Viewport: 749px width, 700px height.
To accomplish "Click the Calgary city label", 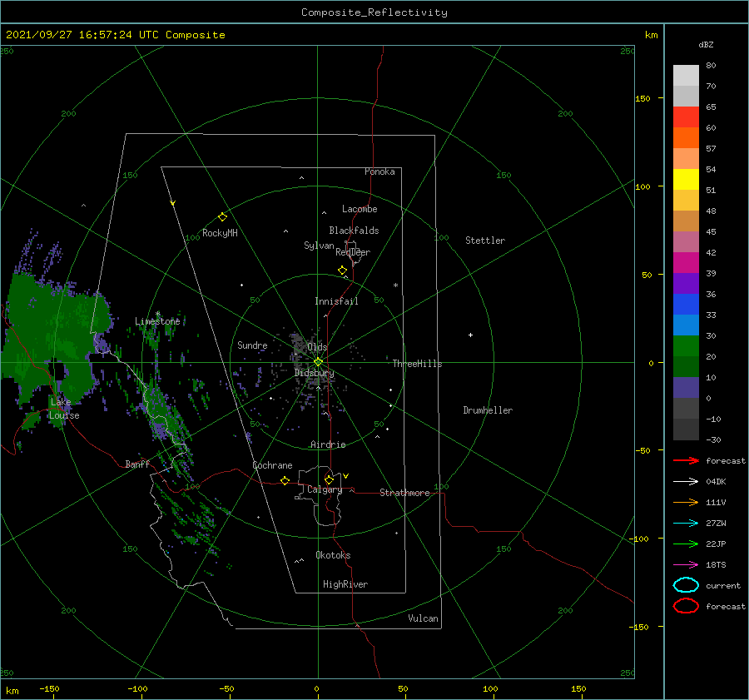I will (325, 489).
